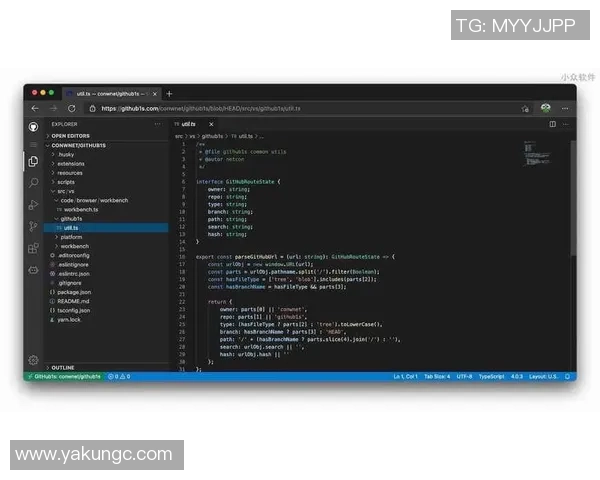Screen dimensions: 600x480
Task: Click the notifications bell in status bar
Action: [x=569, y=376]
